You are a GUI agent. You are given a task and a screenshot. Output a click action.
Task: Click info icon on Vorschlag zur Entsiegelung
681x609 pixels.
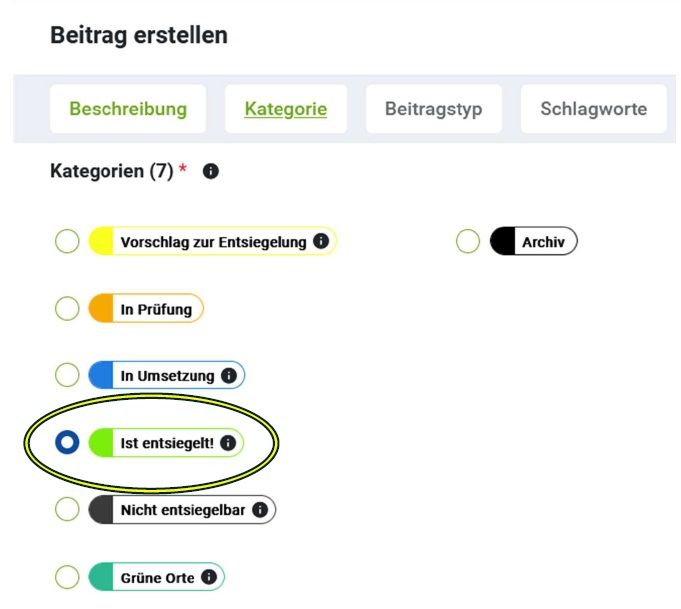point(320,241)
